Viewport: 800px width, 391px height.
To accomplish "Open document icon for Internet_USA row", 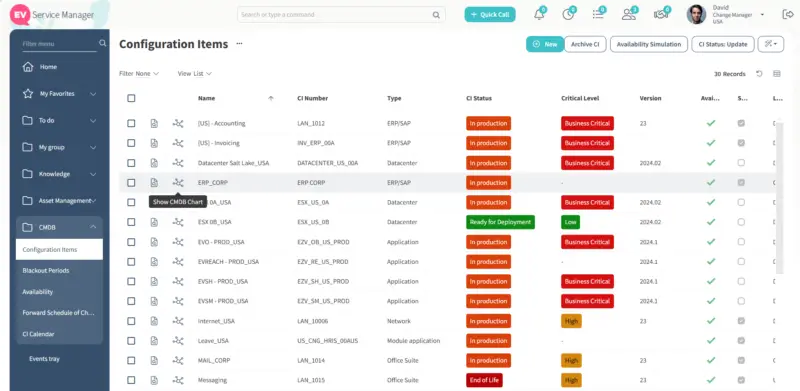I will click(x=154, y=321).
